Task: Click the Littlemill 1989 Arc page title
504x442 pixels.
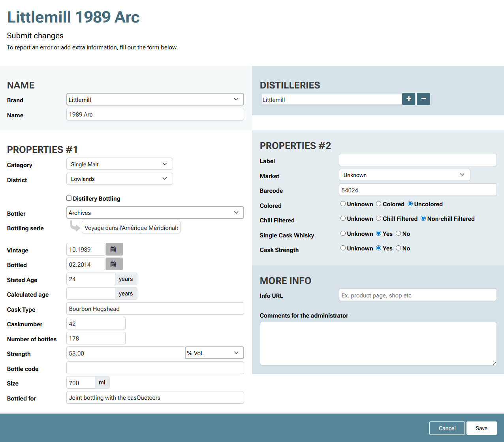Action: (73, 17)
